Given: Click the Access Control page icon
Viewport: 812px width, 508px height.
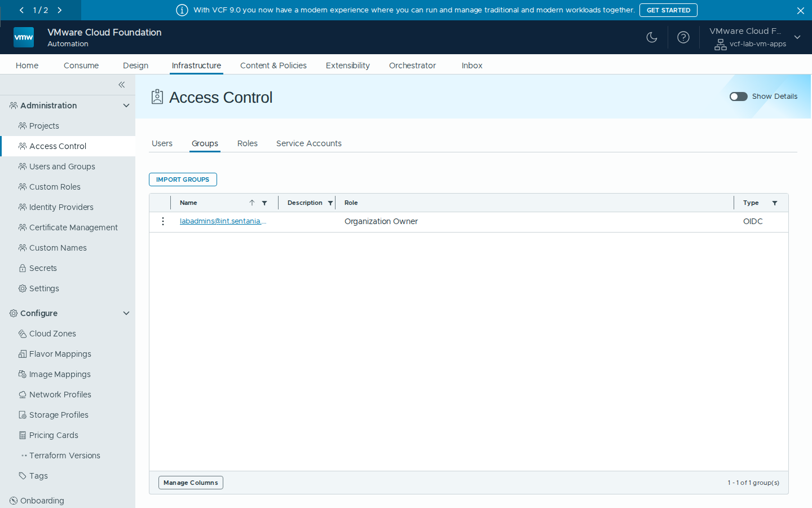Looking at the screenshot, I should point(157,97).
